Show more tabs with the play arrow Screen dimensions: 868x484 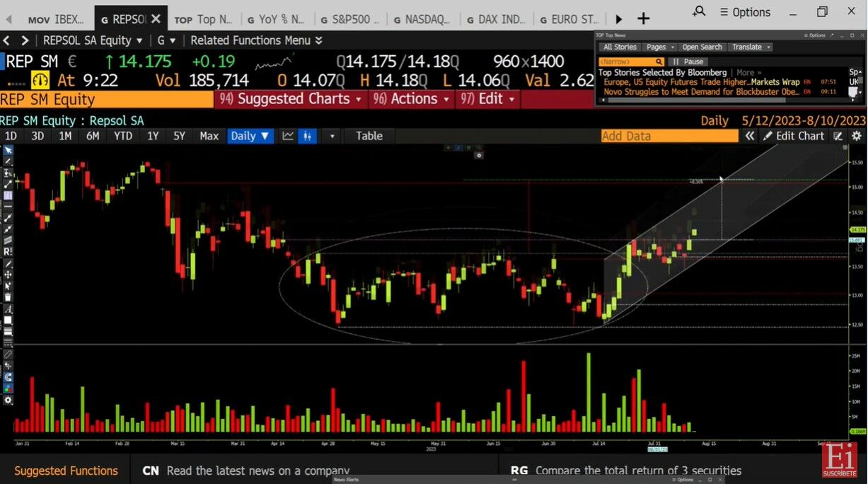(x=619, y=19)
